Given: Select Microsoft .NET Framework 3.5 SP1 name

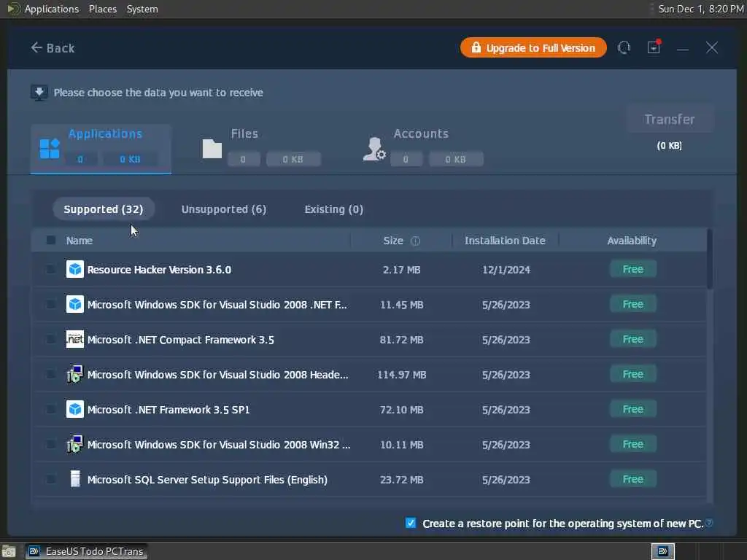Looking at the screenshot, I should (169, 410).
